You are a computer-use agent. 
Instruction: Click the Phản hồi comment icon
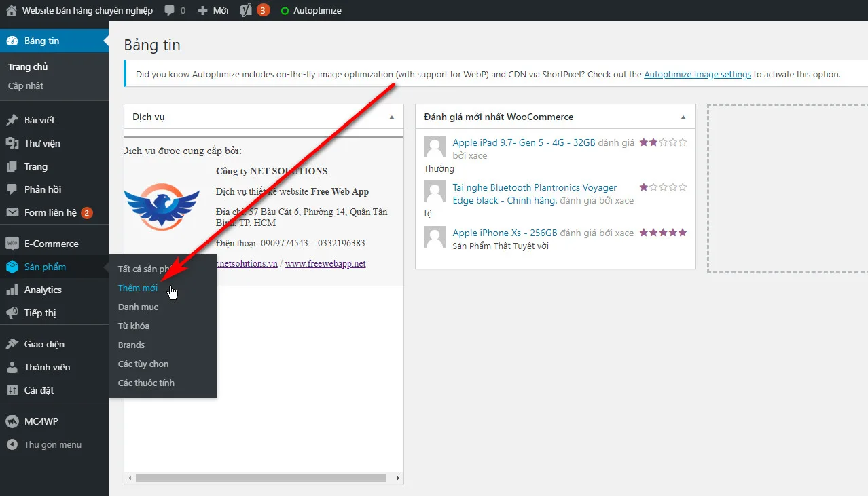click(x=12, y=189)
